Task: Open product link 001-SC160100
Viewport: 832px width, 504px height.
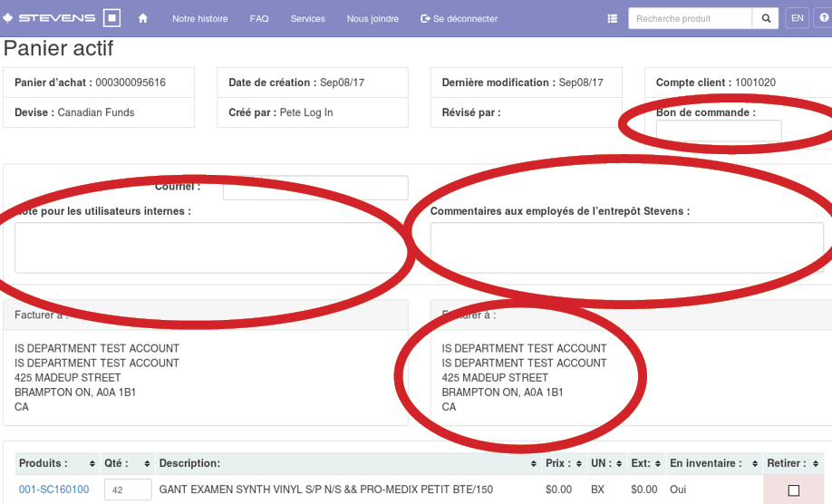Action: pyautogui.click(x=53, y=489)
